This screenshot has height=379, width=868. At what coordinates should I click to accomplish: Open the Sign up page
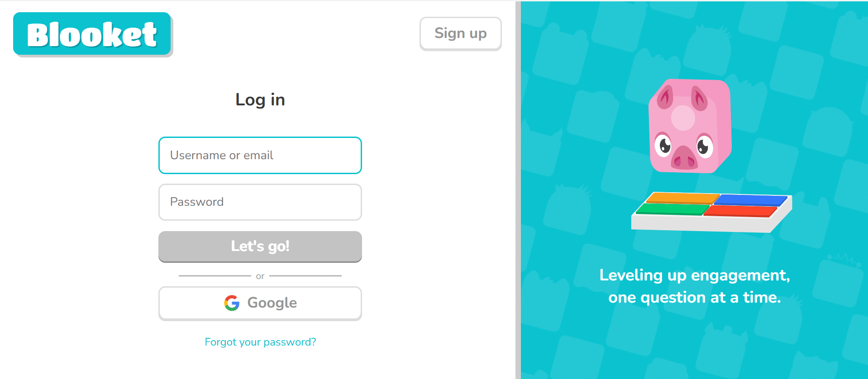point(460,33)
